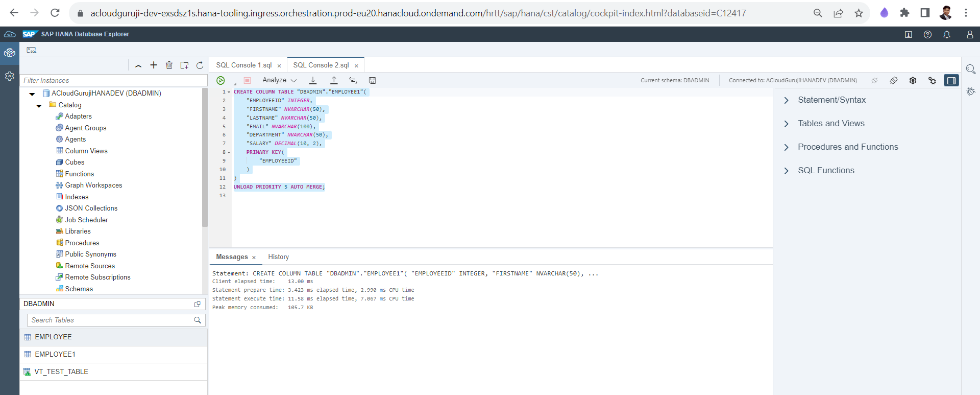
Task: Open the debugger bug icon on right rail
Action: point(970,91)
